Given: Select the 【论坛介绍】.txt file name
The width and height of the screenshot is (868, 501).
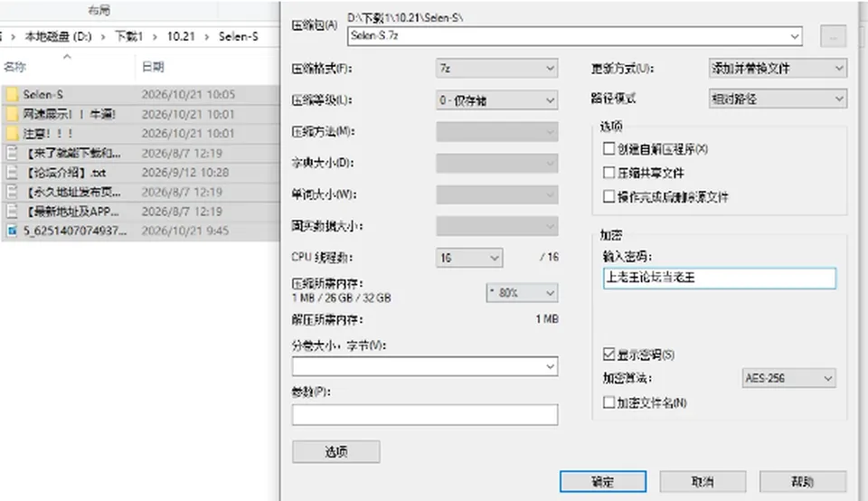Looking at the screenshot, I should point(65,173).
